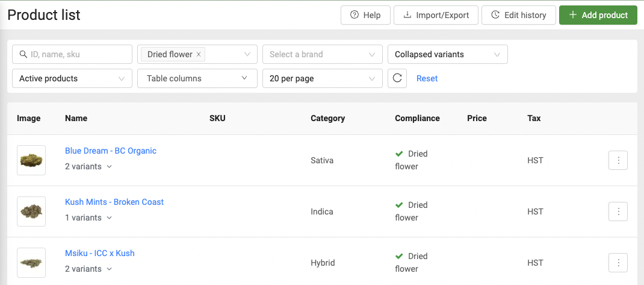
Task: Open the Blue Dream - BC Organic product link
Action: (x=111, y=151)
